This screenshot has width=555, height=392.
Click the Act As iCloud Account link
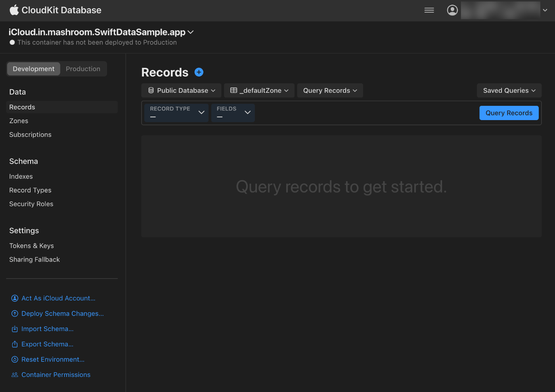pos(58,298)
